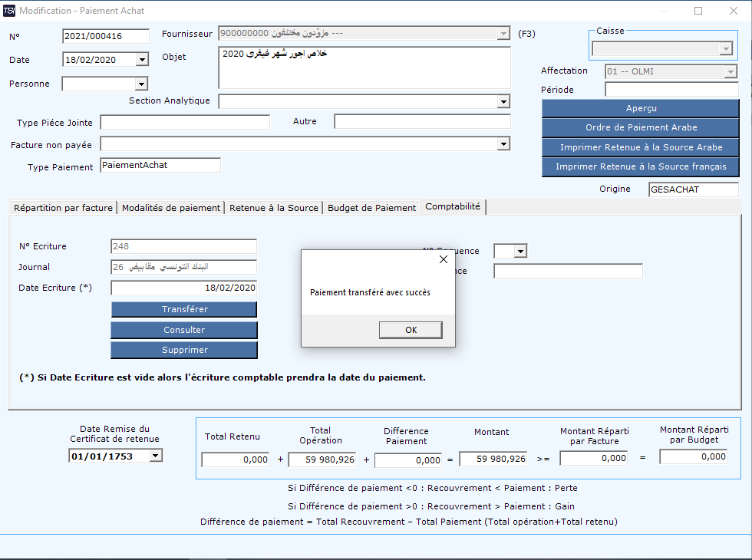Click into the Objet text area

pos(364,68)
